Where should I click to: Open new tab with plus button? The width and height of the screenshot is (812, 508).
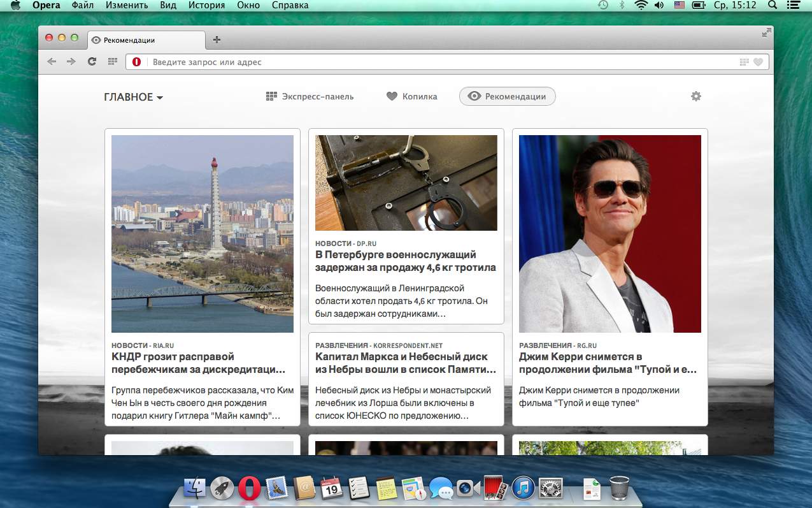tap(217, 40)
